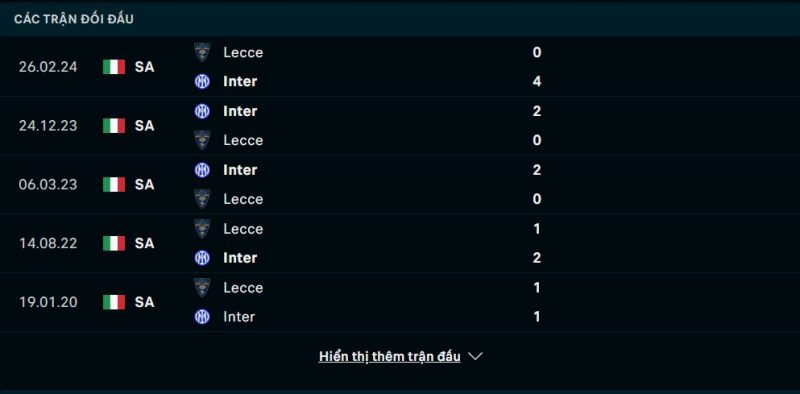Image resolution: width=800 pixels, height=394 pixels.
Task: Click Lecce crest in 24.12.23 match
Action: coord(202,140)
